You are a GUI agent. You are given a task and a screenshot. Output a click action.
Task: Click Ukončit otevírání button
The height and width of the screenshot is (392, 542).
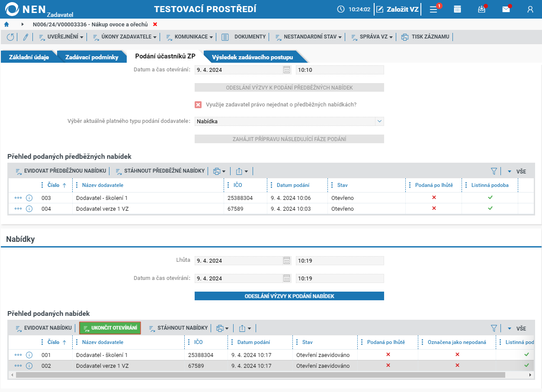[x=110, y=328]
